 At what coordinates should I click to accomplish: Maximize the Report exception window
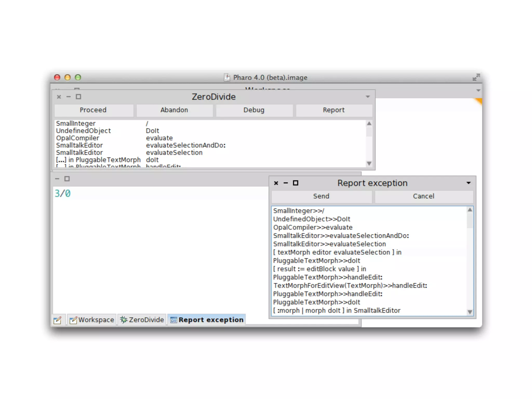click(x=296, y=183)
